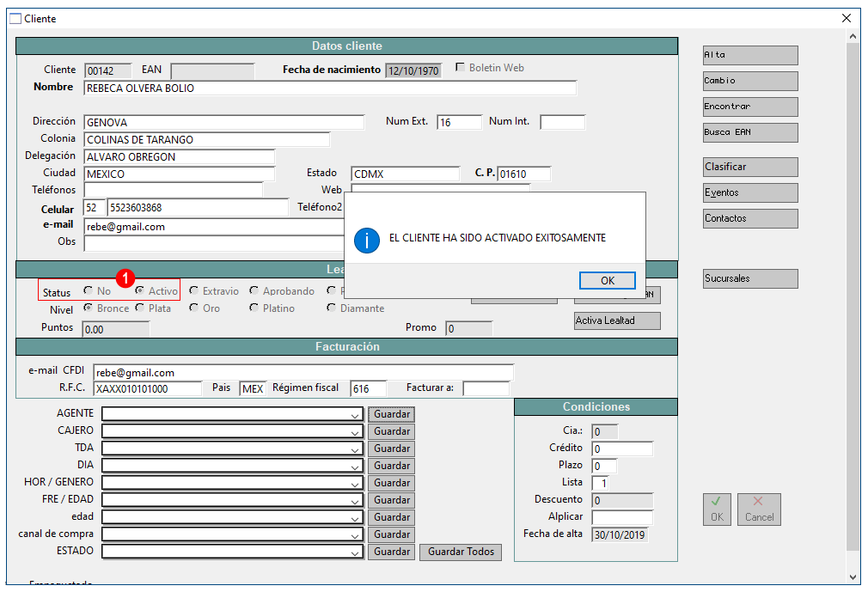868x592 pixels.
Task: Close the Cliente window
Action: pyautogui.click(x=847, y=18)
